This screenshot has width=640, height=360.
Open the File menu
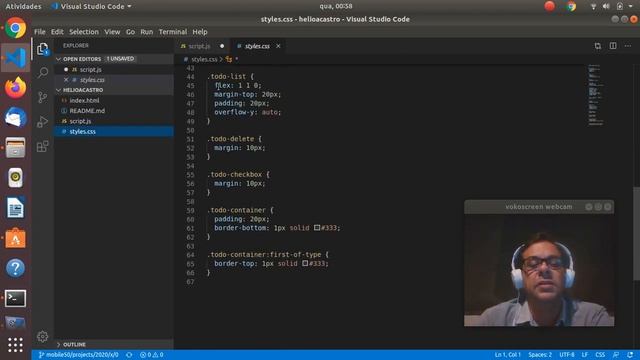click(40, 32)
